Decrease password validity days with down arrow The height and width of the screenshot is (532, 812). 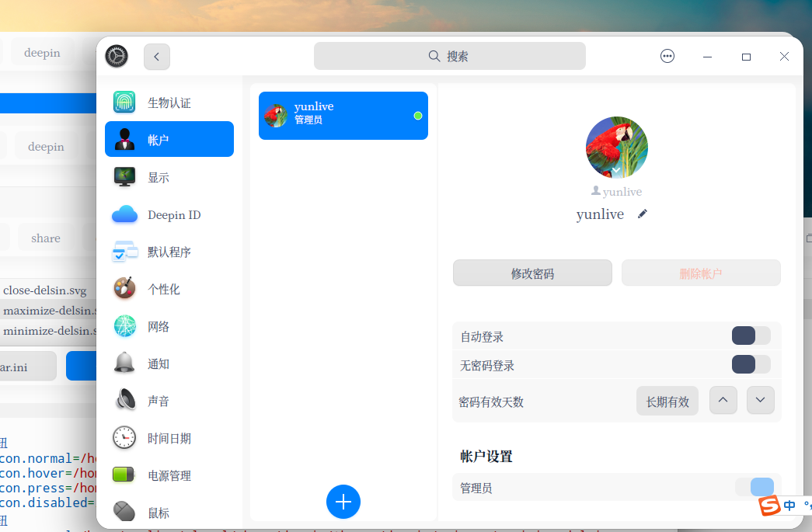[760, 400]
